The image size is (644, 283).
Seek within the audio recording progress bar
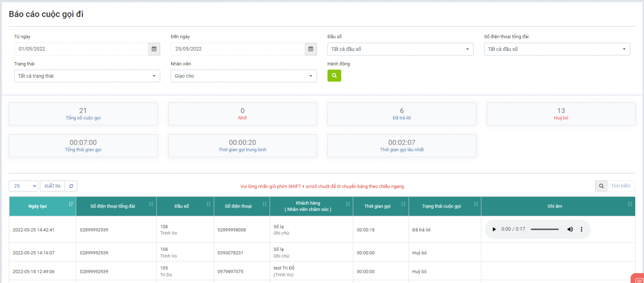pyautogui.click(x=544, y=229)
